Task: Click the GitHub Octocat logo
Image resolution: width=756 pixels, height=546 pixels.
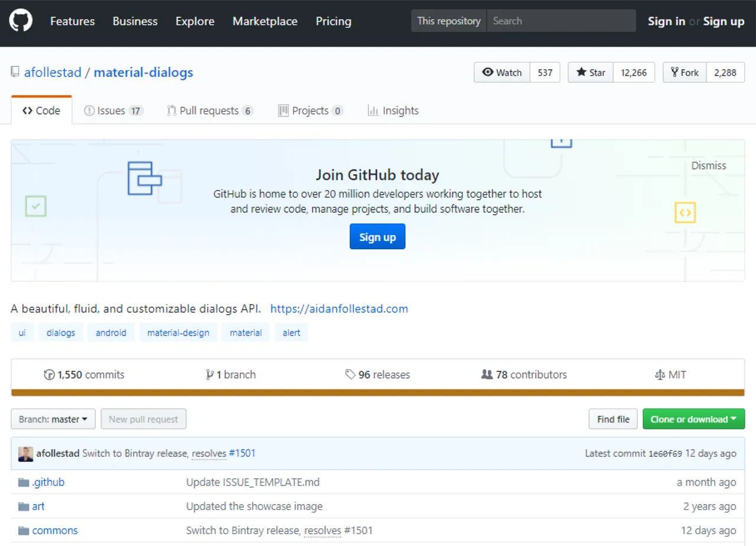Action: coord(21,21)
